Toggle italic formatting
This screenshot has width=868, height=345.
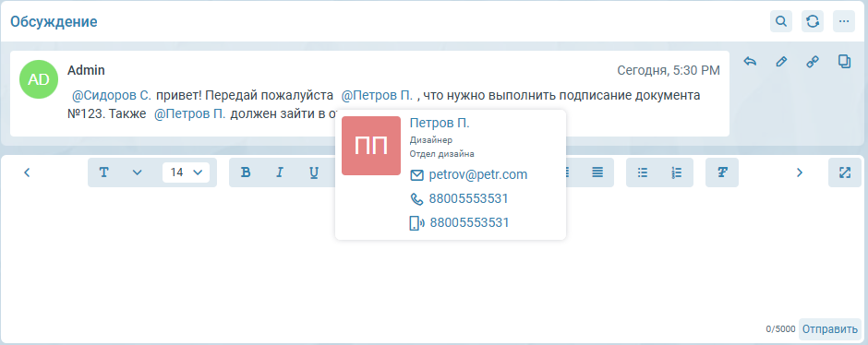pyautogui.click(x=280, y=172)
